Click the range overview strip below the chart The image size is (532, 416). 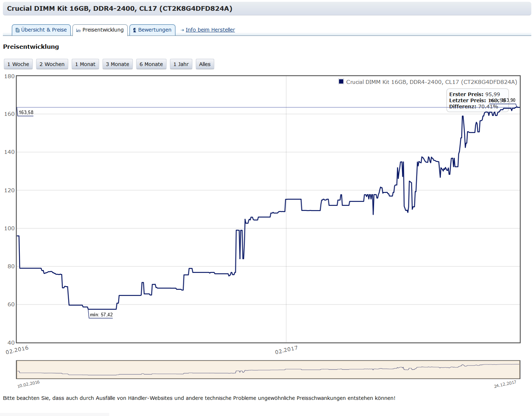coord(268,369)
